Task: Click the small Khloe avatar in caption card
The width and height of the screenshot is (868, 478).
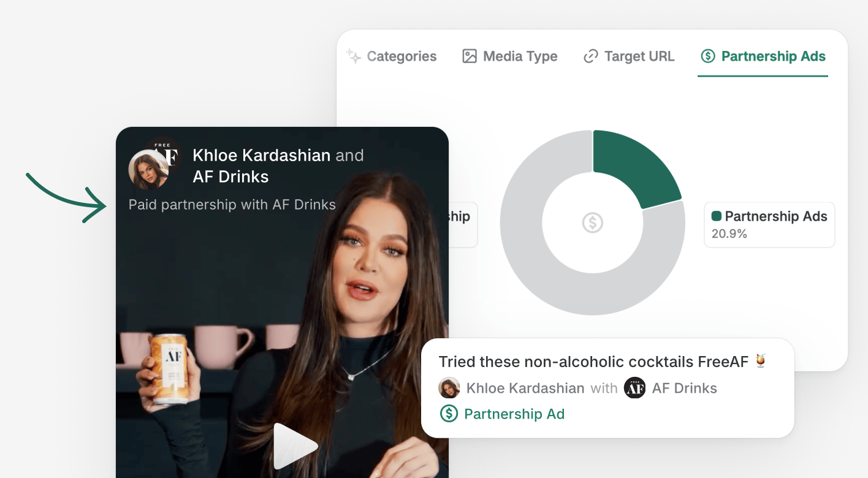Action: coord(449,388)
